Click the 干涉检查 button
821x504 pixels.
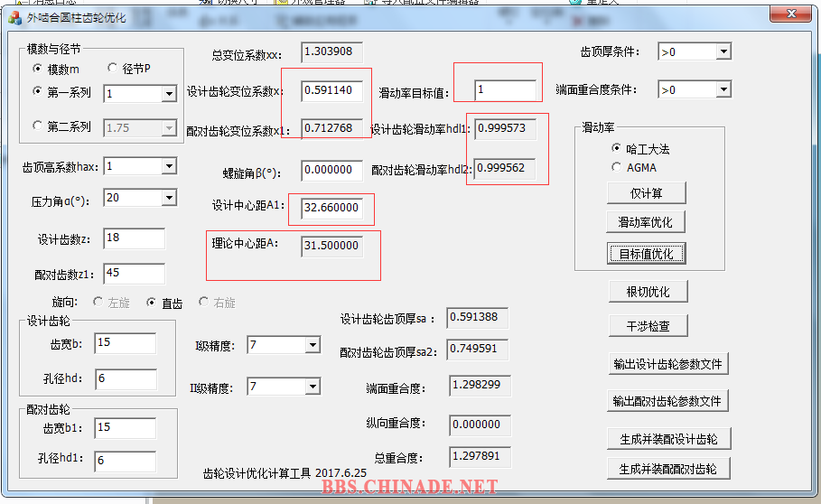tap(648, 326)
